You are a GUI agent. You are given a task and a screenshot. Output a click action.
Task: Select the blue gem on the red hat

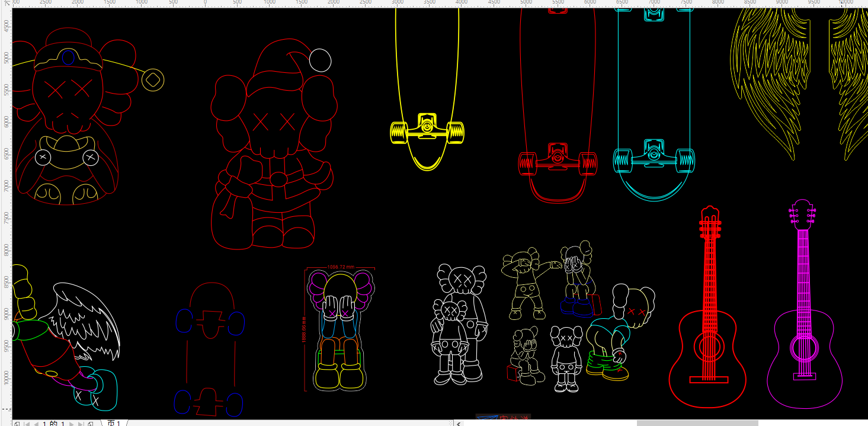click(68, 57)
